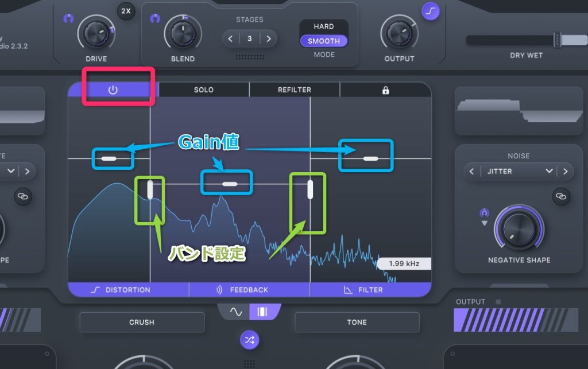Increase stages with right arrow

click(x=268, y=39)
